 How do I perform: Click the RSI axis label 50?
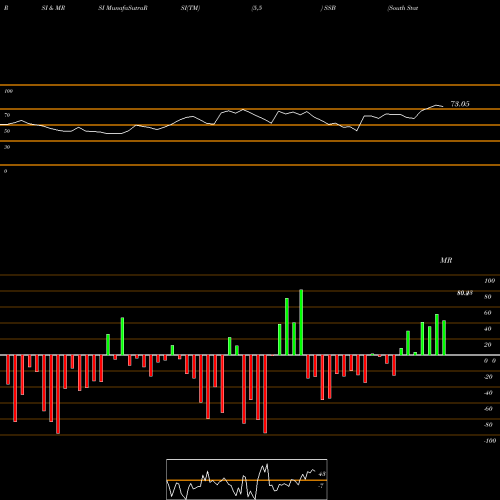(x=7, y=131)
